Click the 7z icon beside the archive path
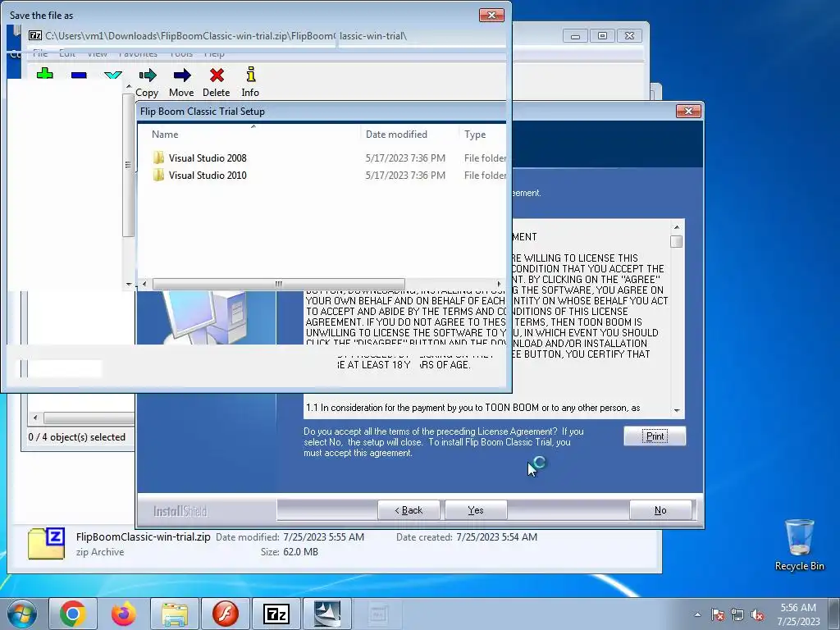 35,36
